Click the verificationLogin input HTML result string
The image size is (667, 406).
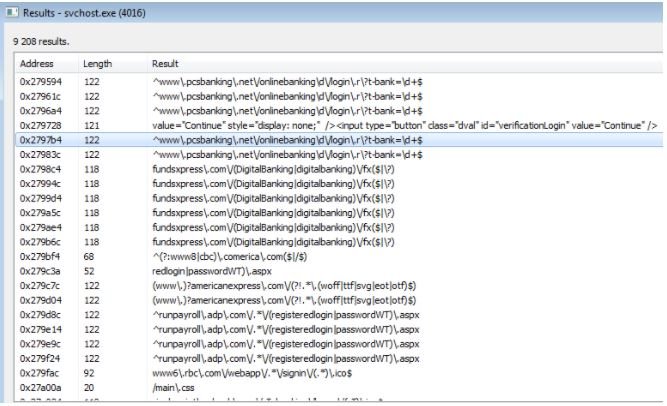[405, 126]
